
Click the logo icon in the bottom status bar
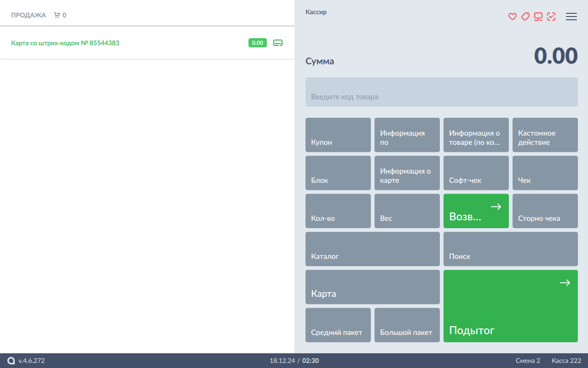coord(11,361)
